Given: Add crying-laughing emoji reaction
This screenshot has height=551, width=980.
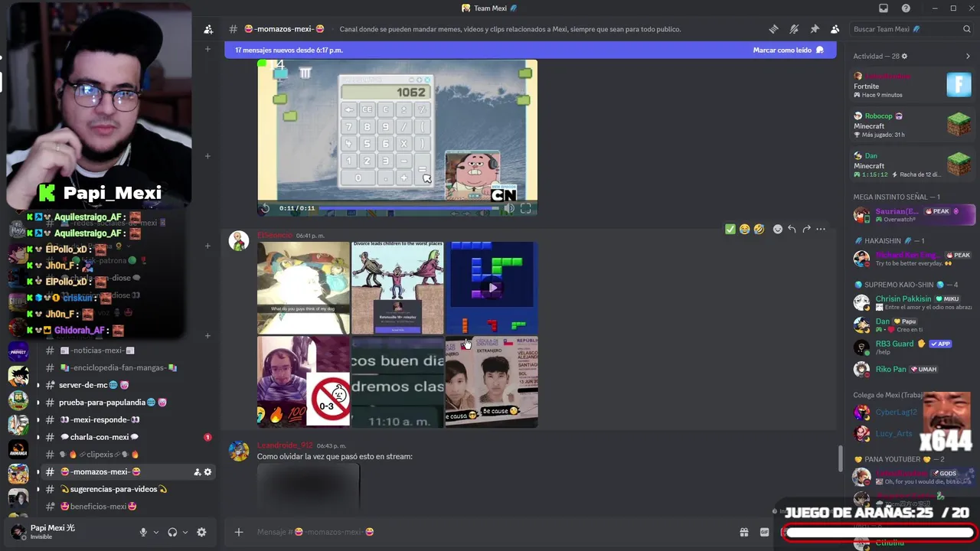Looking at the screenshot, I should click(x=744, y=229).
